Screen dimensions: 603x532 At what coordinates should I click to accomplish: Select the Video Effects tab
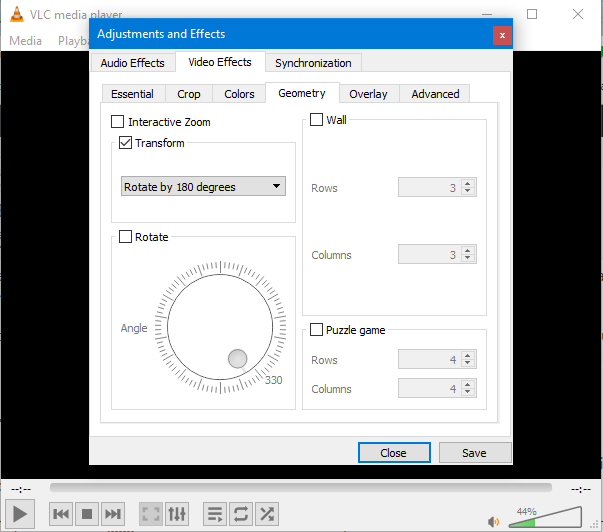pos(220,62)
